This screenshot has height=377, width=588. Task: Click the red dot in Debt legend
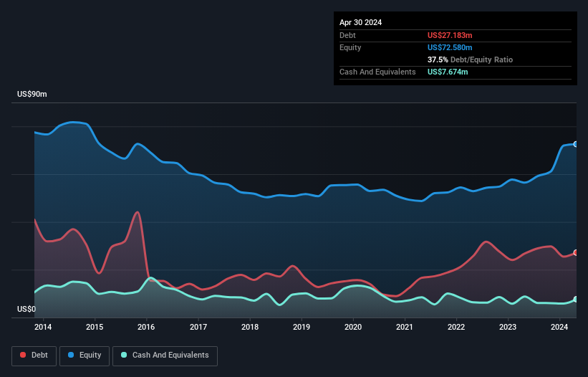(24, 355)
